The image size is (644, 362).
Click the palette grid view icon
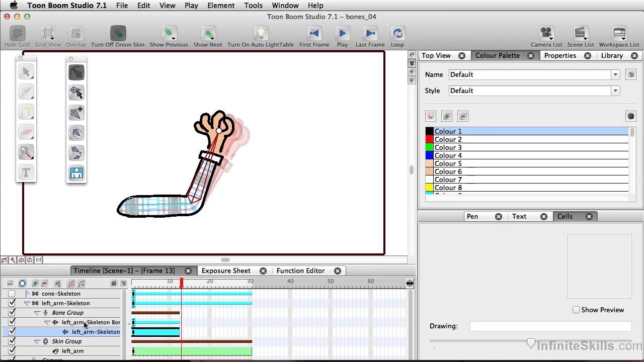(x=630, y=116)
